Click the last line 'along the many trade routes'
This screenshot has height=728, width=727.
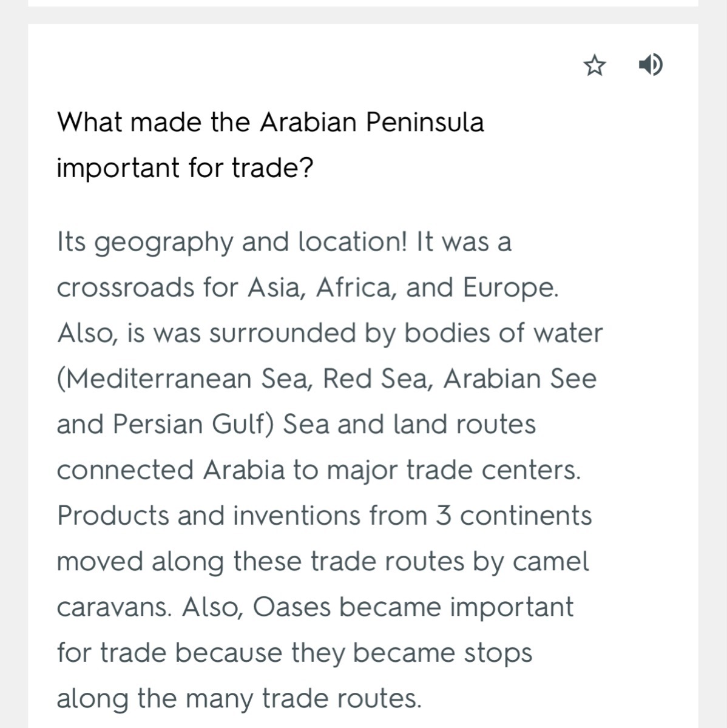coord(239,698)
